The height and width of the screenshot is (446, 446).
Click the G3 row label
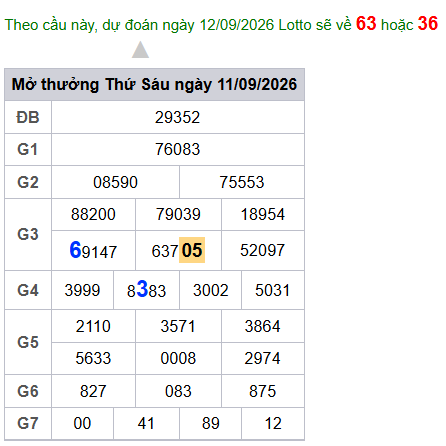(x=28, y=234)
